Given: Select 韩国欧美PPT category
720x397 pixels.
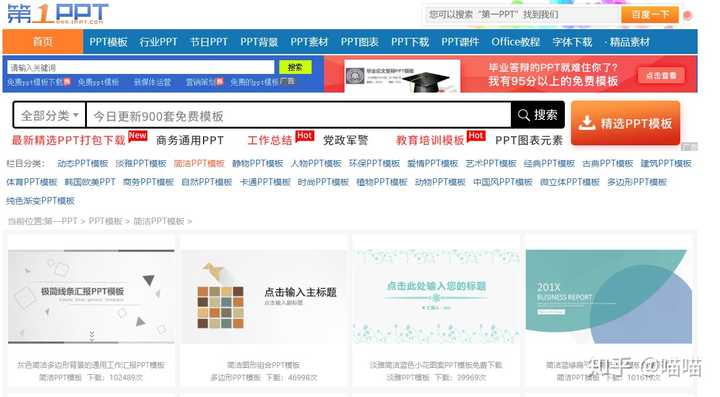Looking at the screenshot, I should point(90,182).
